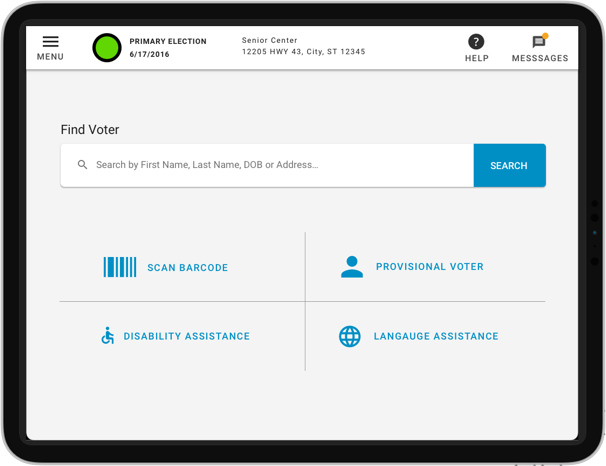
Task: Click the MENU label in header
Action: [x=50, y=57]
